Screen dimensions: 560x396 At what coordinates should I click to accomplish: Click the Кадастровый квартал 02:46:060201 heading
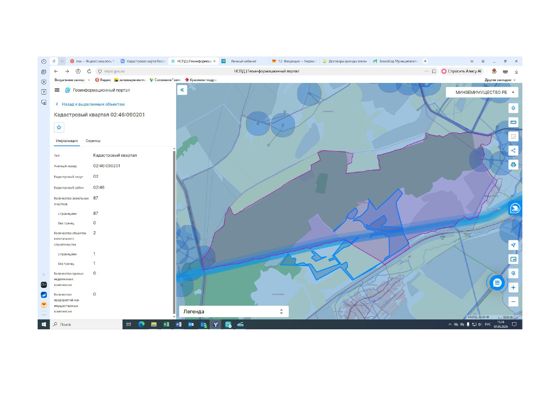pos(99,115)
